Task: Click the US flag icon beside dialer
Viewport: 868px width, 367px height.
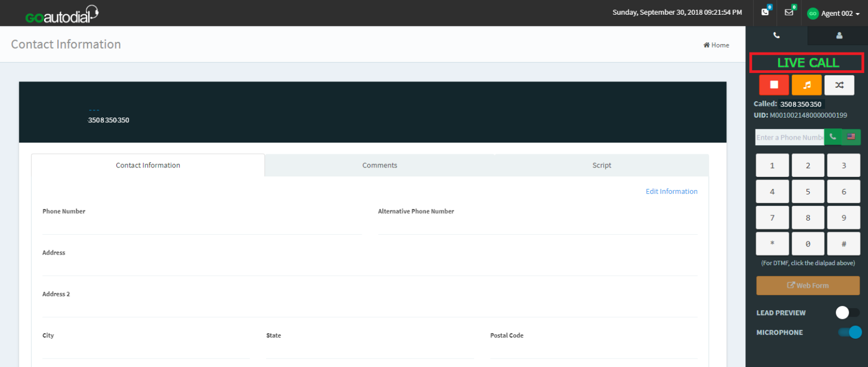Action: [x=851, y=137]
